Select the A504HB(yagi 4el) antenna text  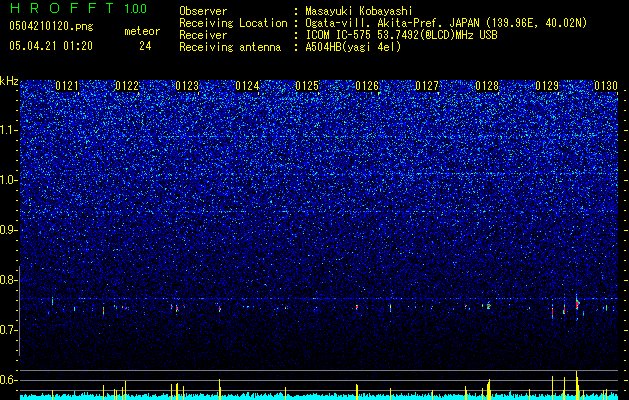point(353,47)
